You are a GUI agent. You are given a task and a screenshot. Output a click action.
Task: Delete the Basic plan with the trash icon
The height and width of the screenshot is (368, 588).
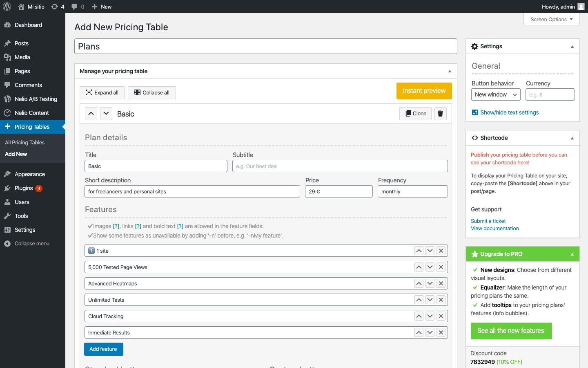click(440, 114)
